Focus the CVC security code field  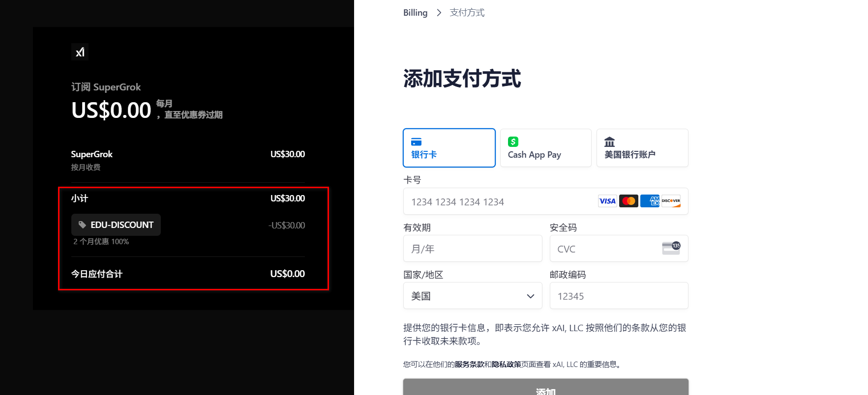[x=619, y=249]
